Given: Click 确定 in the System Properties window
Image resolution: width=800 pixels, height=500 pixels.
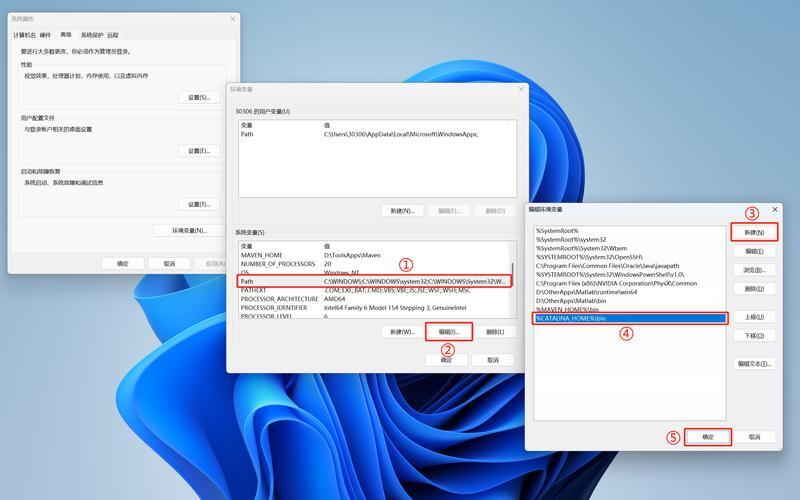Looking at the screenshot, I should point(123,264).
